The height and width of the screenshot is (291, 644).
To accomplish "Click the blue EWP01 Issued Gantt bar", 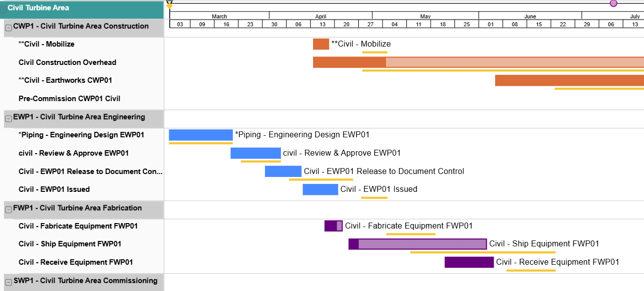I will click(x=320, y=189).
